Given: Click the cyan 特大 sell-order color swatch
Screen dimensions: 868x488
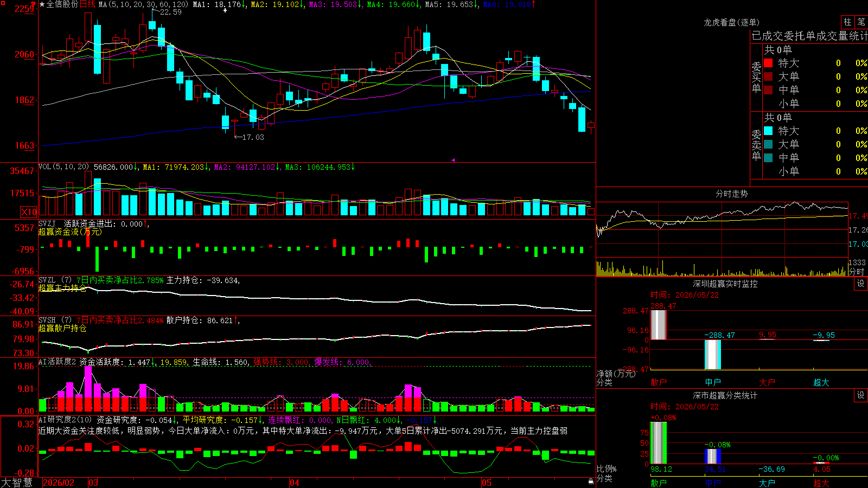Looking at the screenshot, I should (768, 131).
